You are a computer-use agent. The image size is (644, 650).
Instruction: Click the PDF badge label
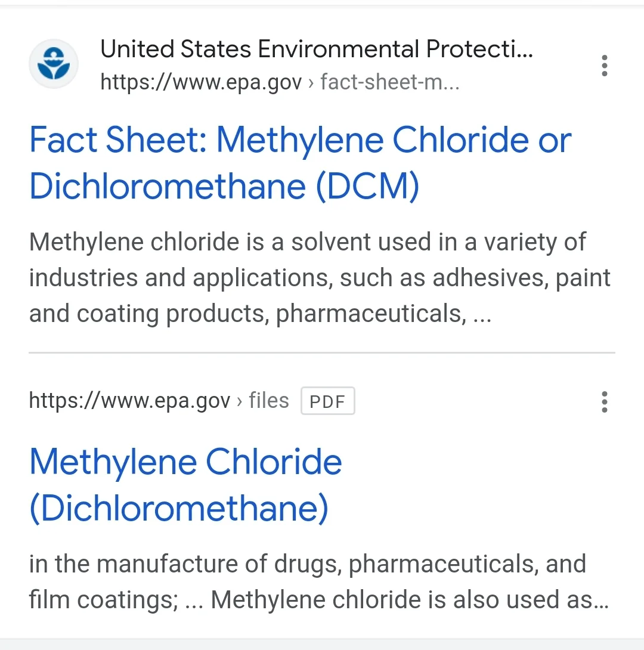click(x=327, y=401)
